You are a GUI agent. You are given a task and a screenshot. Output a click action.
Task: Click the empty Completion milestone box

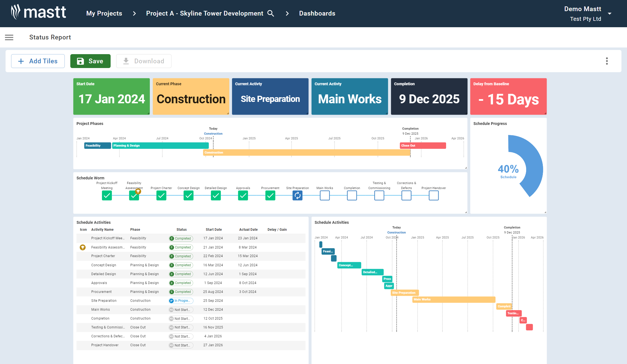click(x=352, y=195)
